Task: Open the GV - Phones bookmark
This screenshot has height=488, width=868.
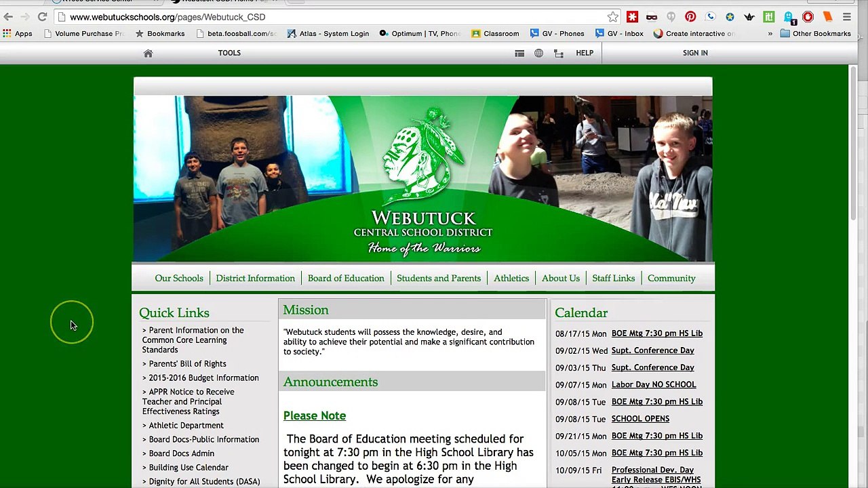Action: 557,33
